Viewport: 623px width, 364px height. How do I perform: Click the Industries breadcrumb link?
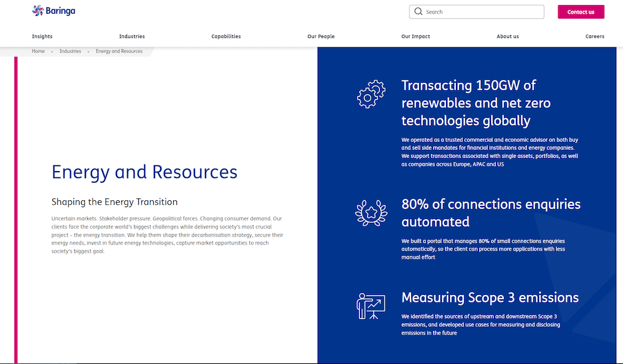click(x=70, y=51)
